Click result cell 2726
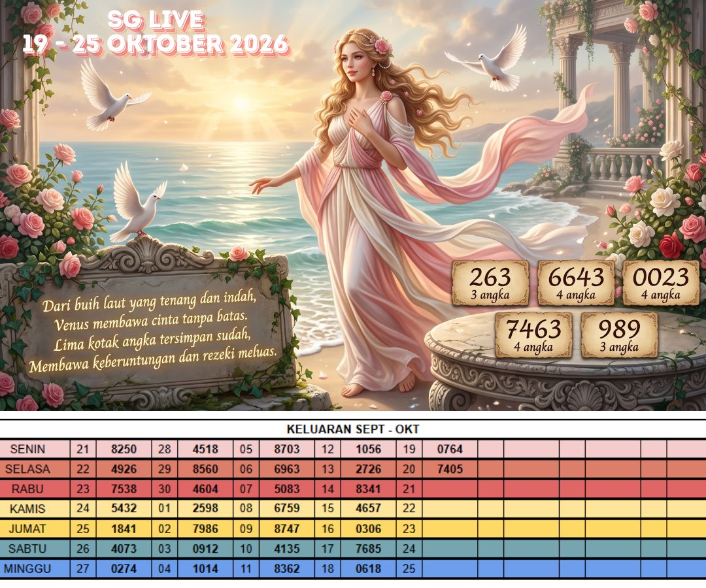 click(368, 469)
